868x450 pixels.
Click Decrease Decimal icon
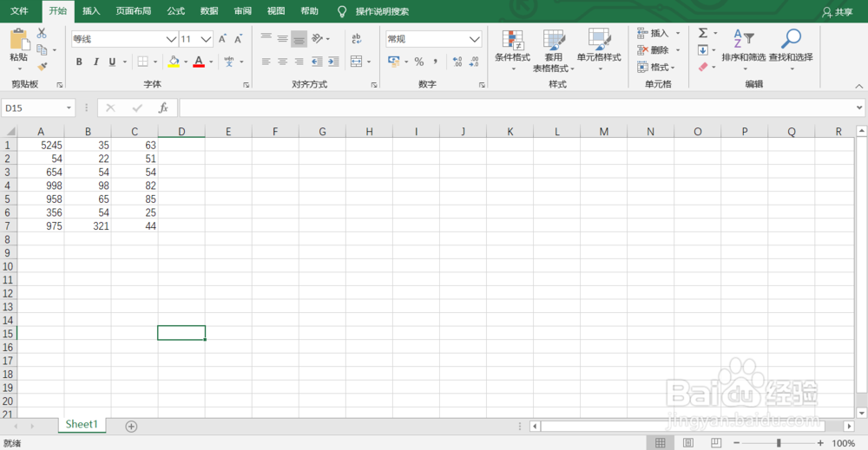coord(475,62)
